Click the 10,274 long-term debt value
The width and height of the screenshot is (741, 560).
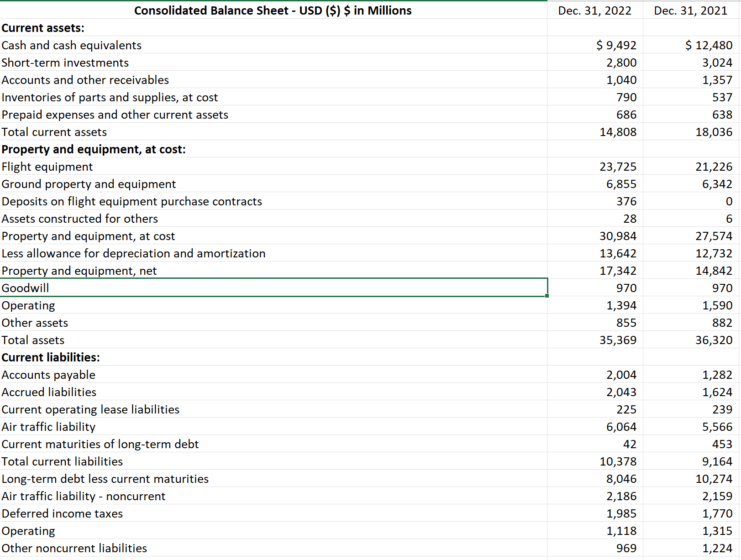click(714, 479)
